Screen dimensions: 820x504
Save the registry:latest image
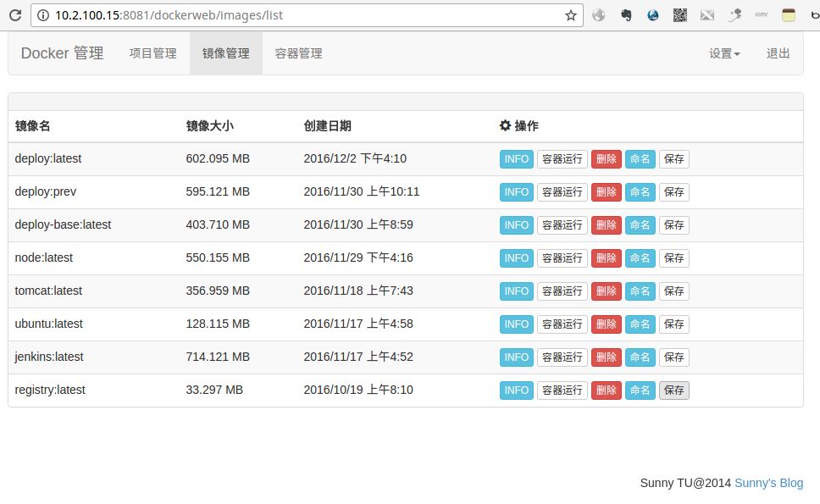click(x=674, y=390)
